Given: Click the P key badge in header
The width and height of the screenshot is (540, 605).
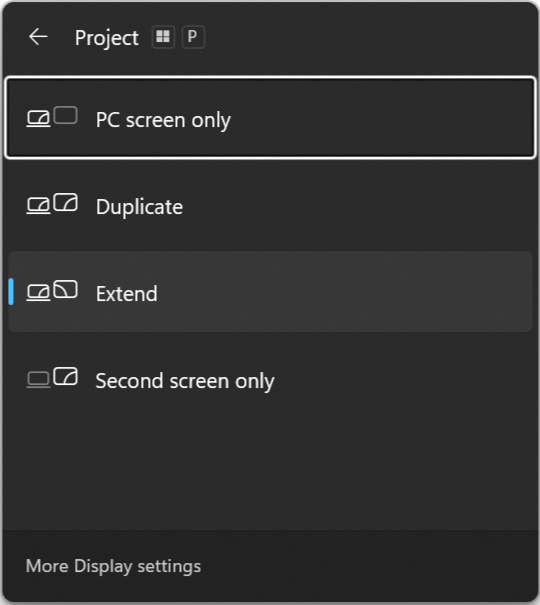Looking at the screenshot, I should pos(193,37).
